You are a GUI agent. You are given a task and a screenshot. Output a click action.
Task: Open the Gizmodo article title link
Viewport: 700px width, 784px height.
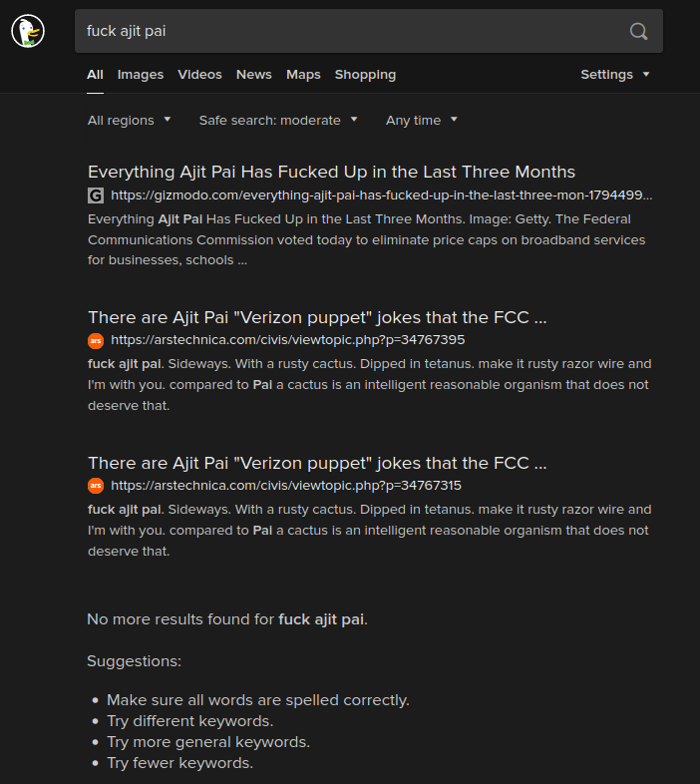click(x=331, y=172)
